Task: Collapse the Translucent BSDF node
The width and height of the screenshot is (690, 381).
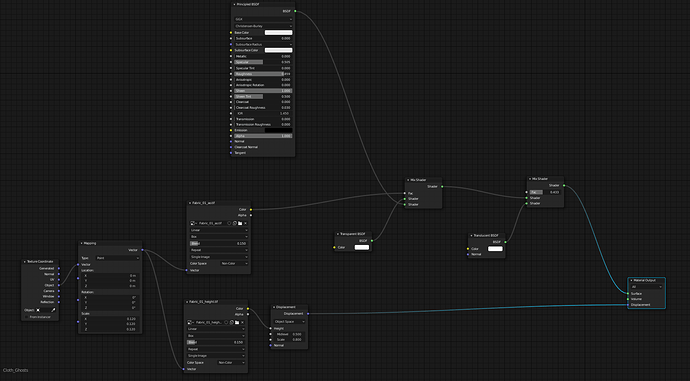Action: tap(471, 235)
